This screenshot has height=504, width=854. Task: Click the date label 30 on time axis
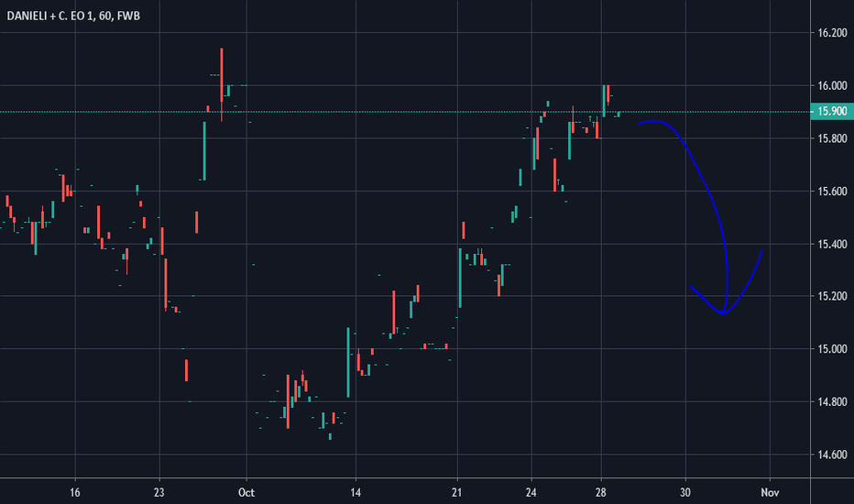[x=685, y=493]
